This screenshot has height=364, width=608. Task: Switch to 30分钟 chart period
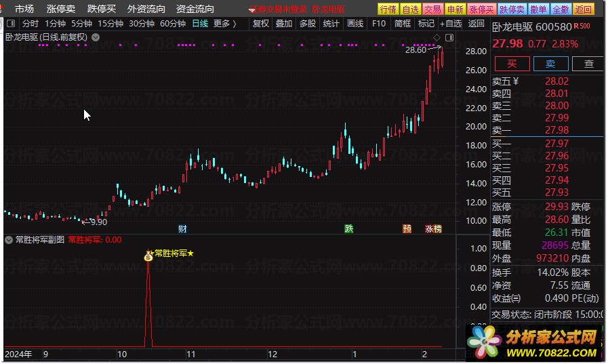pos(142,24)
